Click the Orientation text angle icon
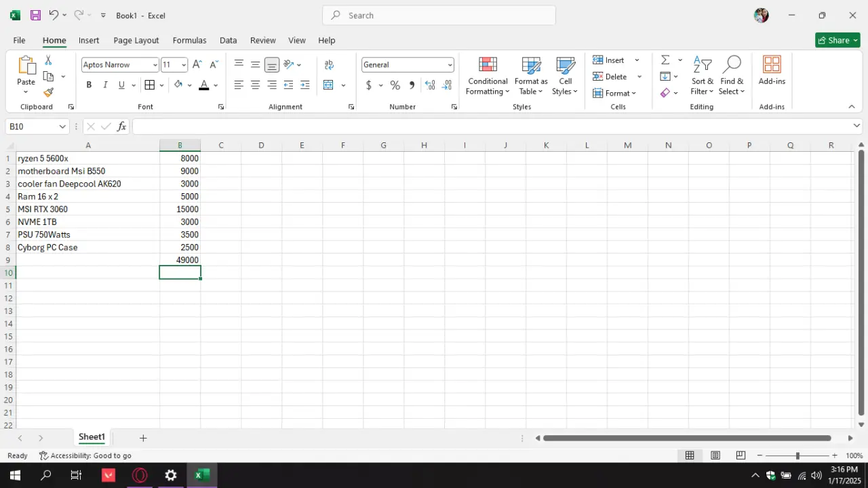The image size is (868, 488). click(x=289, y=64)
